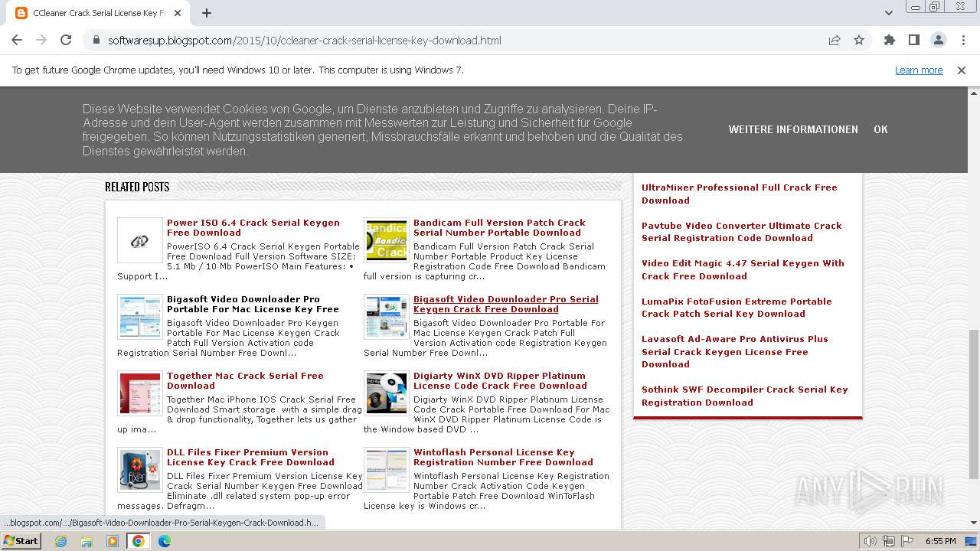This screenshot has width=980, height=551.
Task: Open Lavasoft Ad-Aware Pro Antivirus link
Action: click(x=734, y=351)
